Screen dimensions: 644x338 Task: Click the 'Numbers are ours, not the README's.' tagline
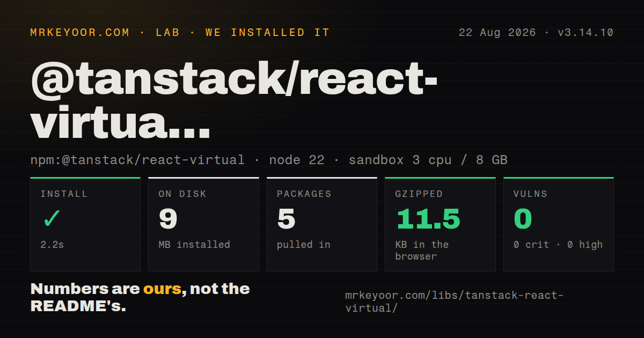[x=140, y=298]
